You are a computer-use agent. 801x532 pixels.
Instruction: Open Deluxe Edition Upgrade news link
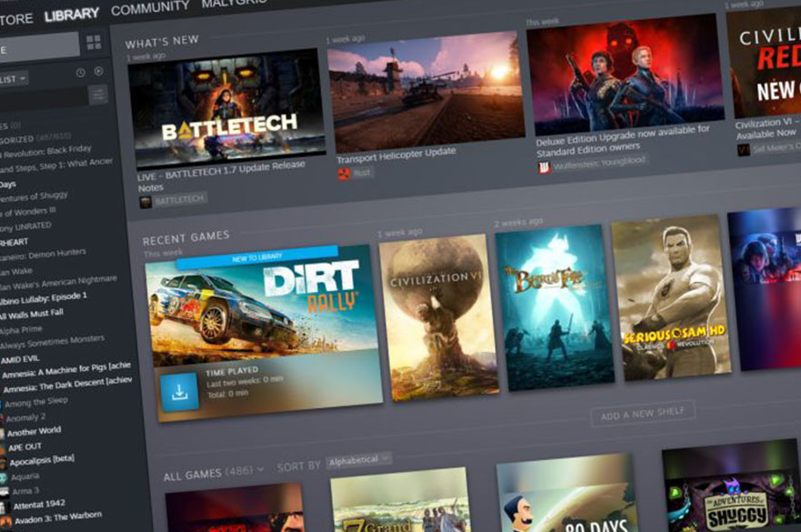click(623, 141)
